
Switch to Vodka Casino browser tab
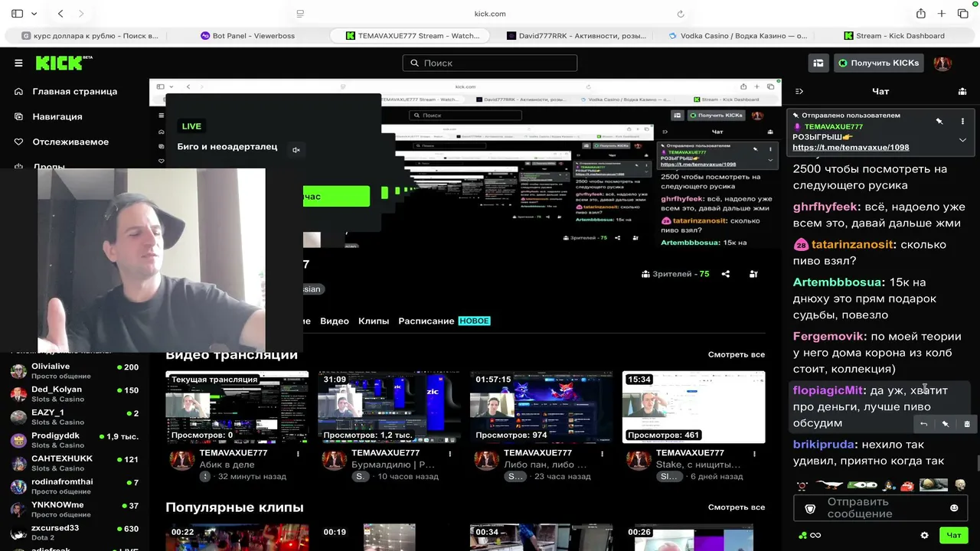(737, 35)
